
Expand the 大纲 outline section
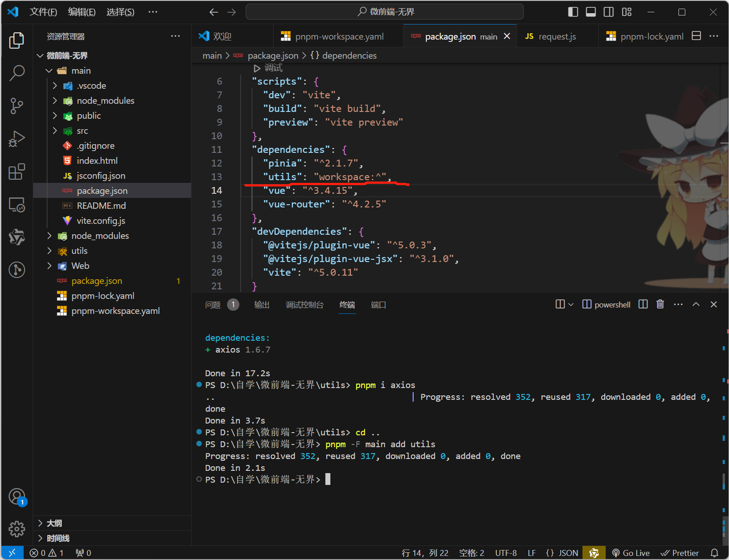[112, 523]
